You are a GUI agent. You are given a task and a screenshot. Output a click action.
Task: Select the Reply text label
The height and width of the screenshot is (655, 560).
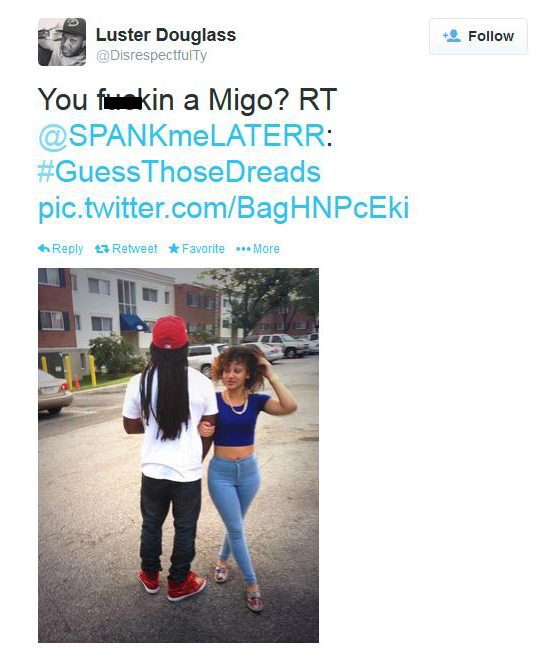[x=68, y=249]
